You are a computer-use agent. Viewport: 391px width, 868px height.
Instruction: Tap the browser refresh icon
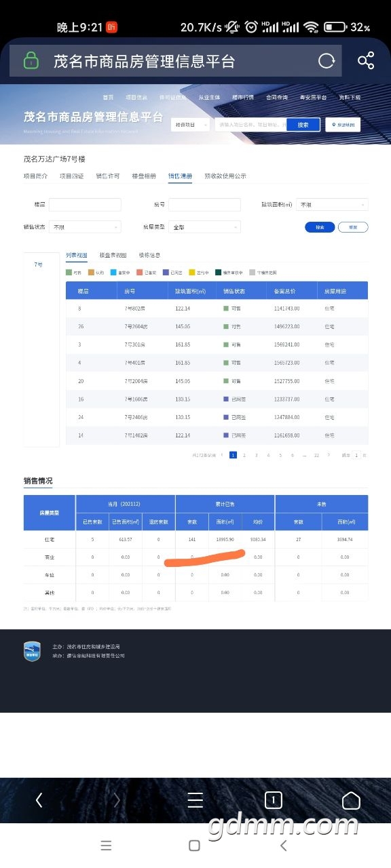[327, 61]
